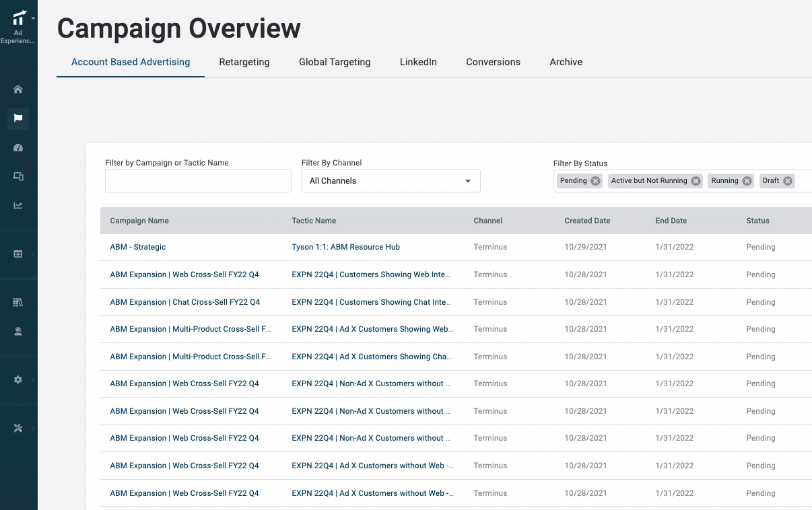812x510 pixels.
Task: Open Multi-Product Cross-Sell campaign in Showing Cha row
Action: pos(191,357)
